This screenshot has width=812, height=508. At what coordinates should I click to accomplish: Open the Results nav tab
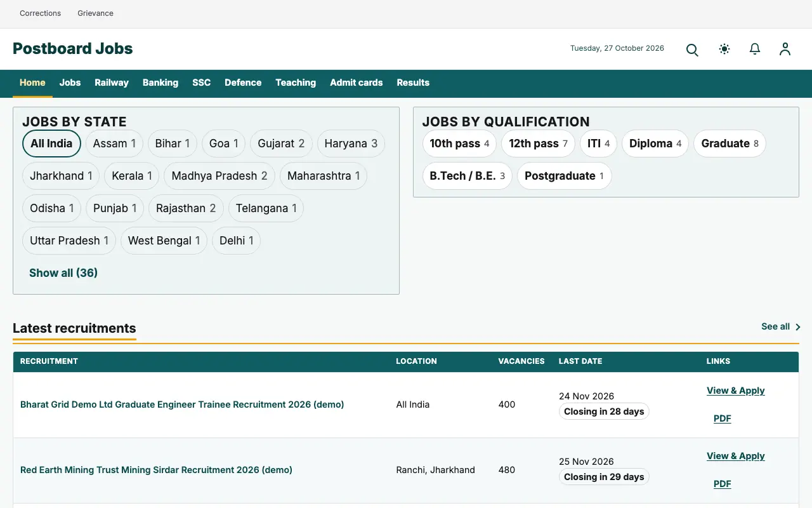(x=413, y=83)
